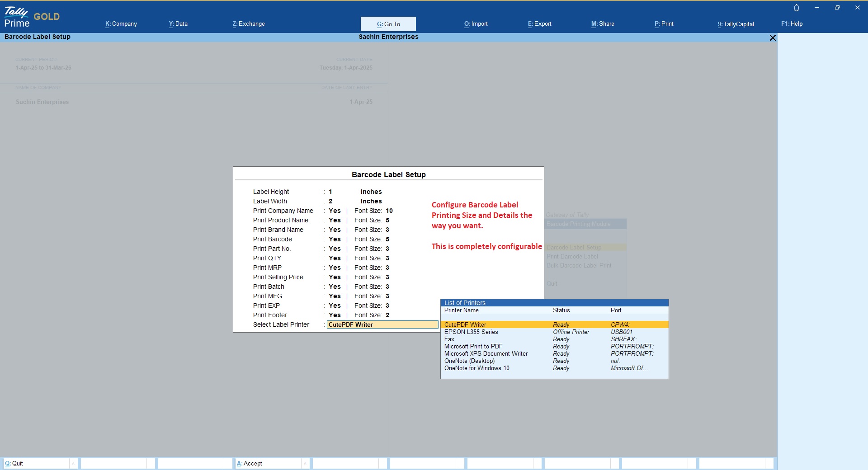The image size is (868, 470).
Task: Toggle Print Barcode Yes value
Action: pyautogui.click(x=335, y=239)
